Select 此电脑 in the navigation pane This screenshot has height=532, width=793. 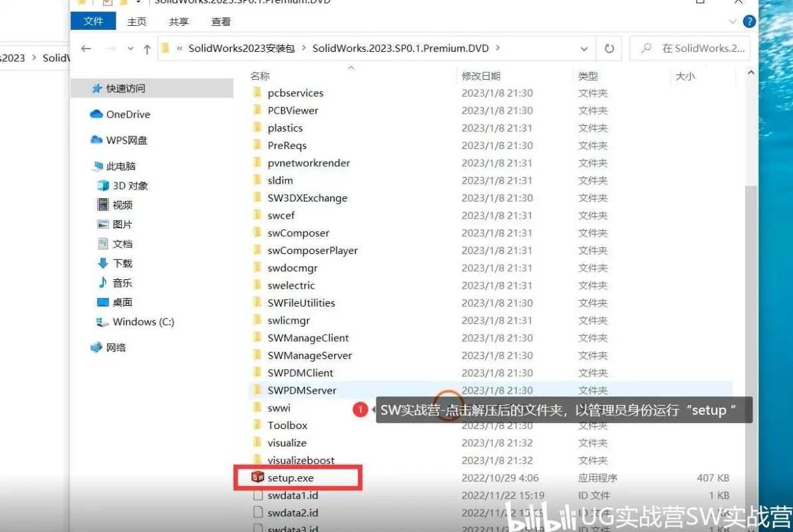pos(114,166)
